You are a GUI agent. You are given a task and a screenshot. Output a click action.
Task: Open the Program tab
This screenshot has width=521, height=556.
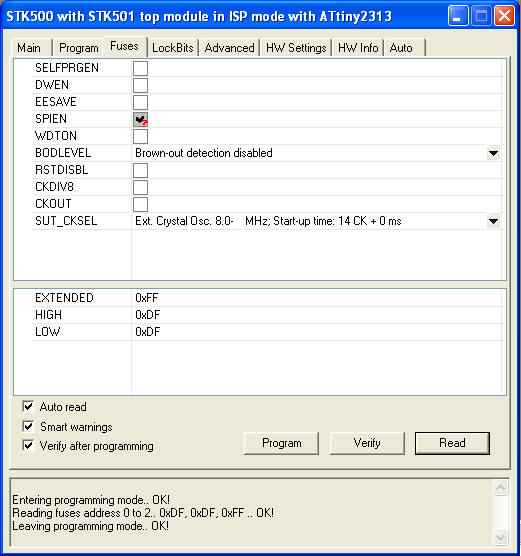[78, 48]
